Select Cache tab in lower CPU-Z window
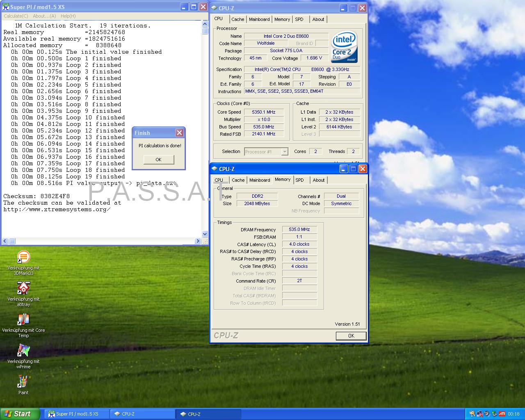 [x=238, y=180]
